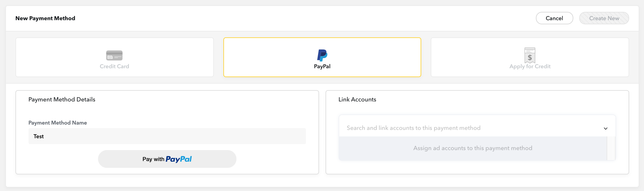This screenshot has width=644, height=191.
Task: Select the Apply for Credit option tile
Action: (530, 57)
